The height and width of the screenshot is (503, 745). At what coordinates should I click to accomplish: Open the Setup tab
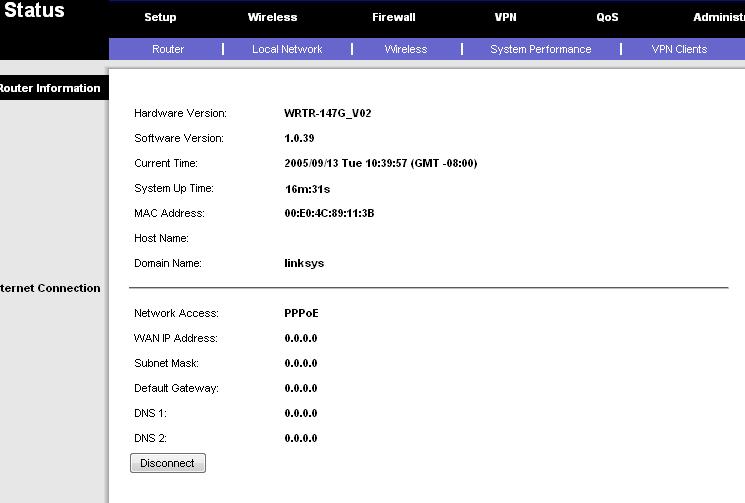pos(160,17)
